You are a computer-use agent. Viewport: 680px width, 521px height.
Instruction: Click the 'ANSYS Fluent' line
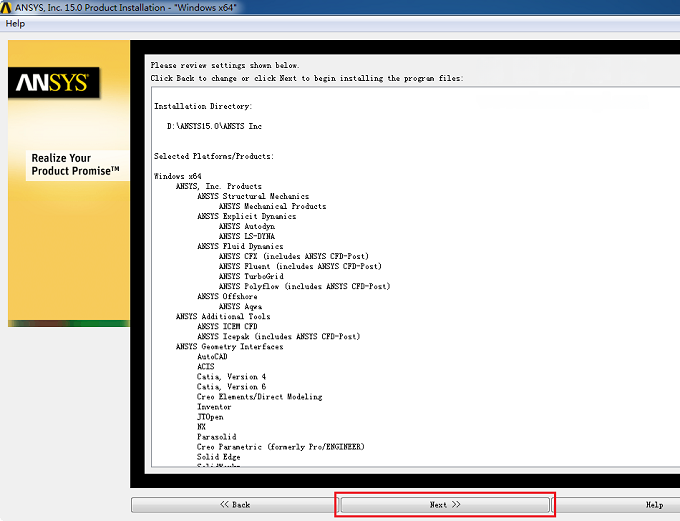[300, 266]
